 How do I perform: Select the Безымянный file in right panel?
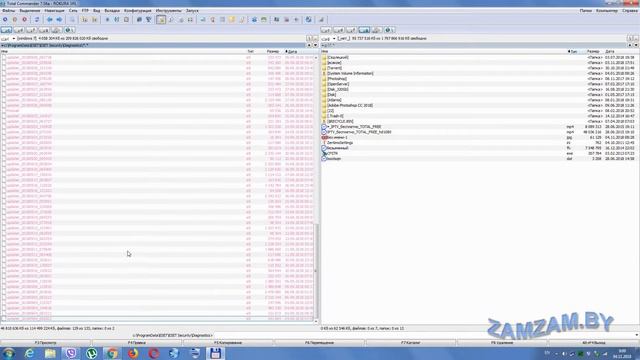337,148
